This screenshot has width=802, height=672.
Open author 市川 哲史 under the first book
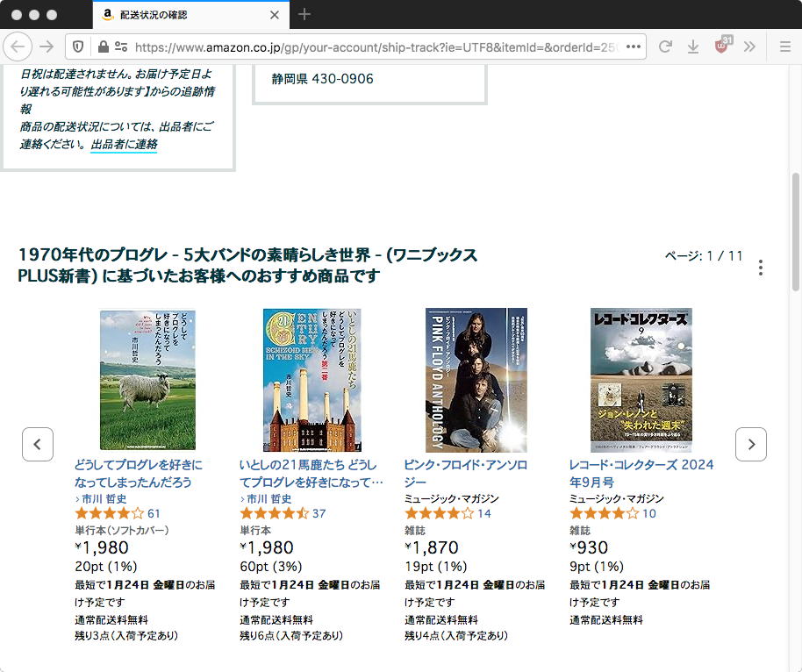pyautogui.click(x=104, y=498)
